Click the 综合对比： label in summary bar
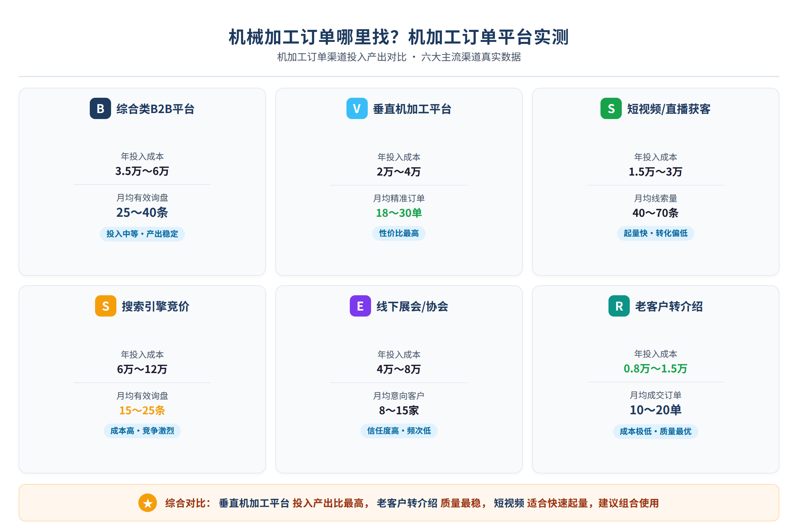This screenshot has width=798, height=532. point(188,503)
